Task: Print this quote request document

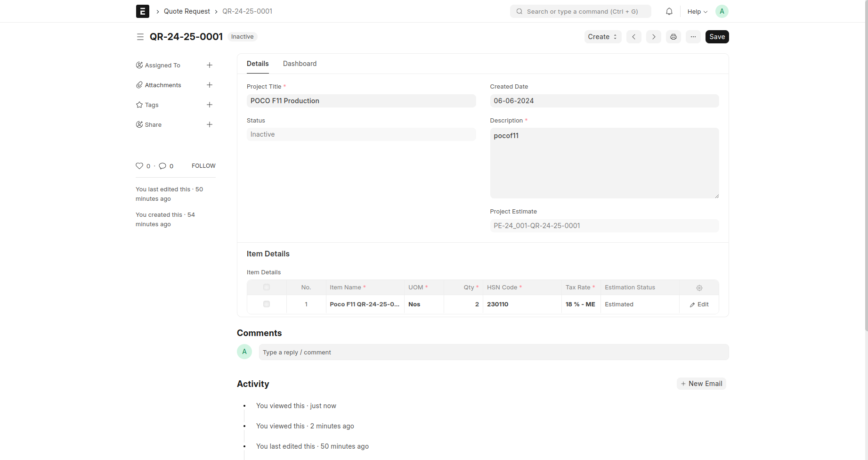Action: pyautogui.click(x=673, y=37)
